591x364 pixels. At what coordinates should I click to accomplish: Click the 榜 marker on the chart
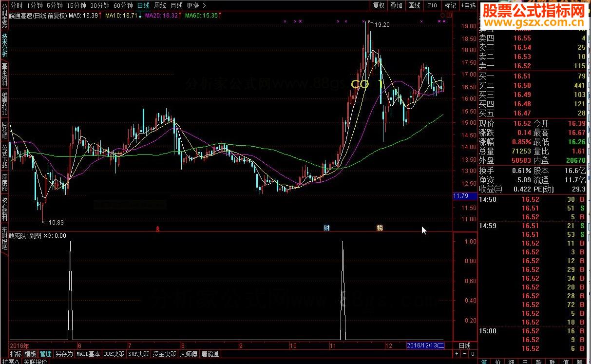click(380, 228)
